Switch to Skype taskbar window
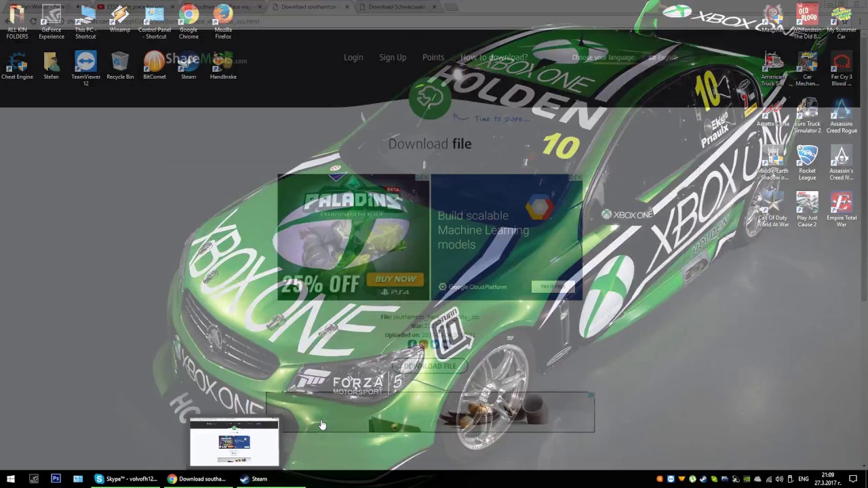 [x=127, y=479]
